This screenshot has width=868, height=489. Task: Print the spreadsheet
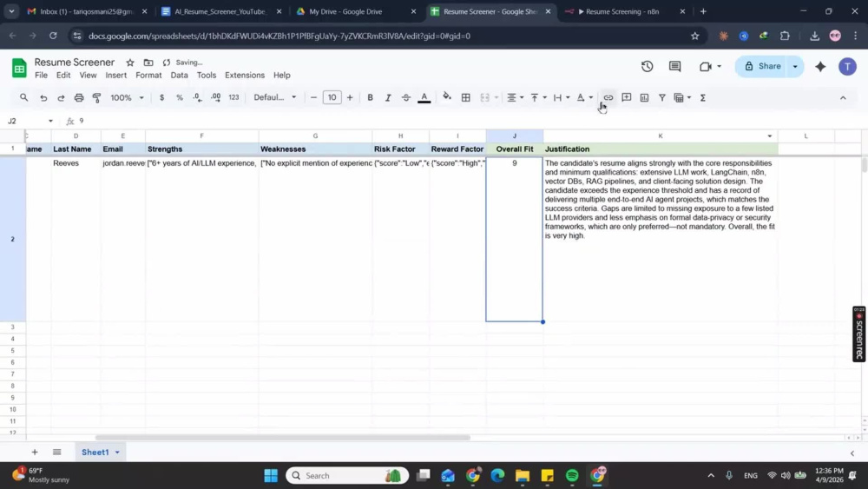(79, 97)
